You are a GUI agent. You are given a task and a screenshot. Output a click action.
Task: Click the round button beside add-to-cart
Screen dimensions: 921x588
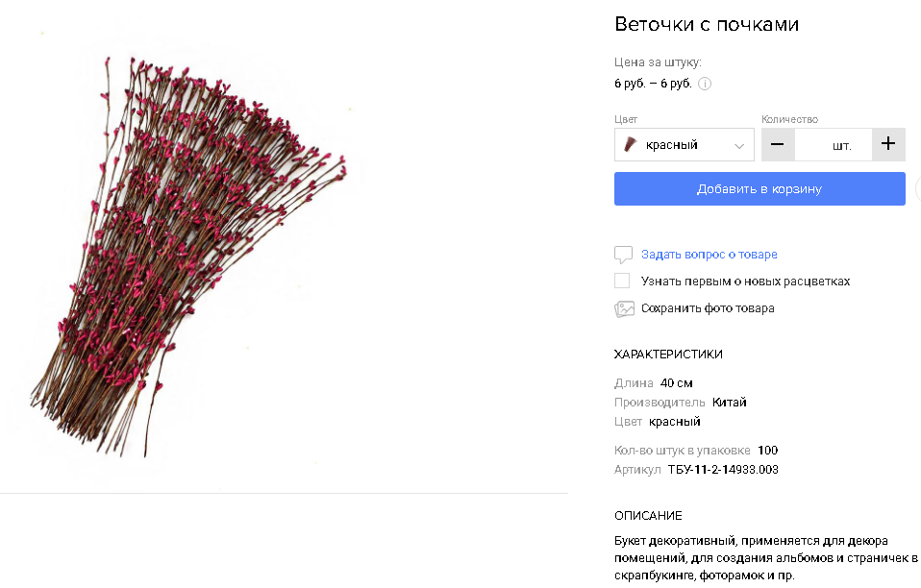[x=918, y=189]
